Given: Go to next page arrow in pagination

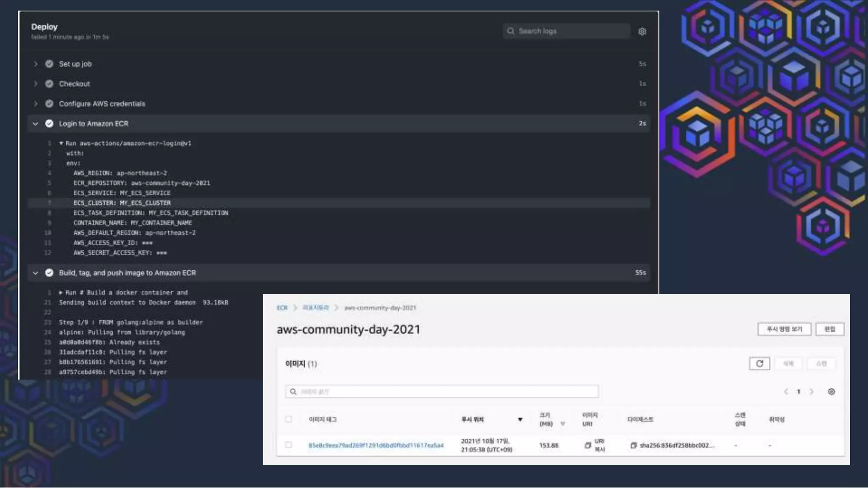Looking at the screenshot, I should [x=811, y=391].
